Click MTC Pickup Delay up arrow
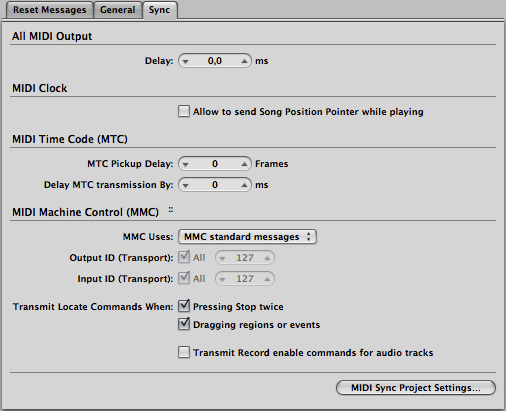 coord(244,164)
